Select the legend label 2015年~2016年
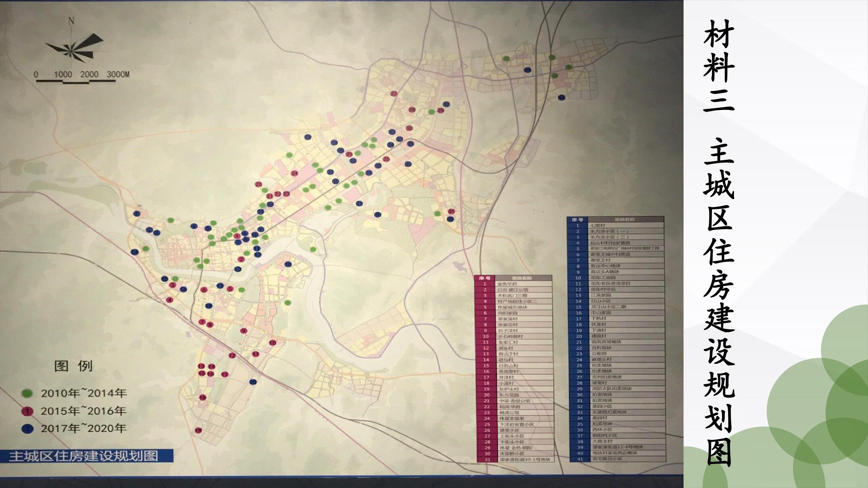The height and width of the screenshot is (488, 868). (x=83, y=411)
